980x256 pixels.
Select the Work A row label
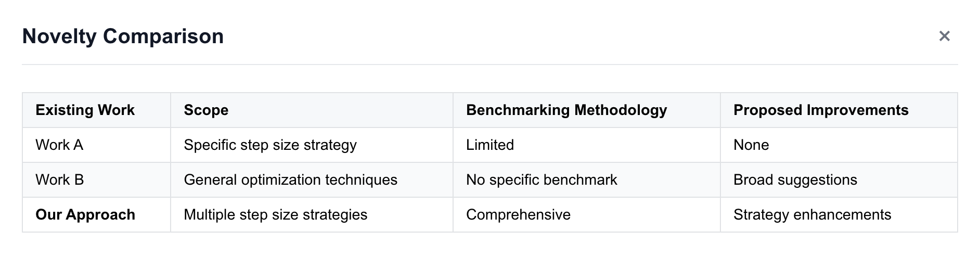click(59, 145)
